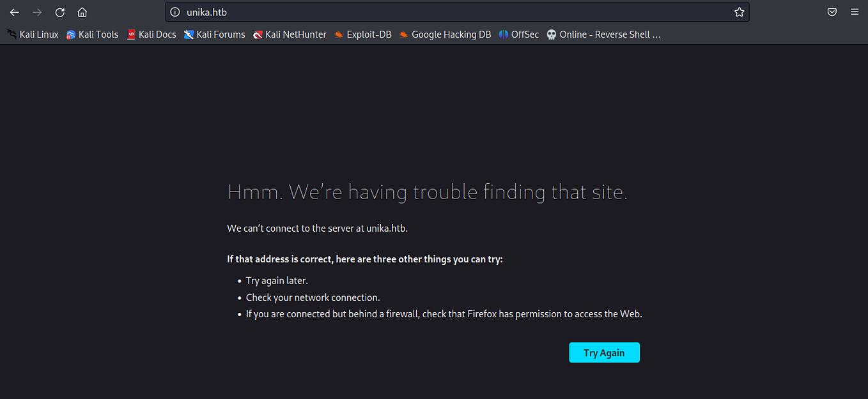Viewport: 868px width, 399px height.
Task: Click 'Check your network connection.' bullet
Action: (x=313, y=297)
